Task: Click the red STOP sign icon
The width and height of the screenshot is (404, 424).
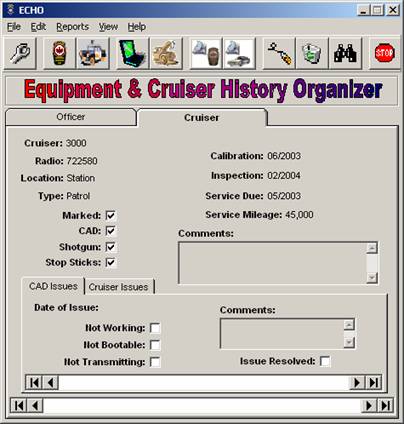Action: click(x=384, y=53)
